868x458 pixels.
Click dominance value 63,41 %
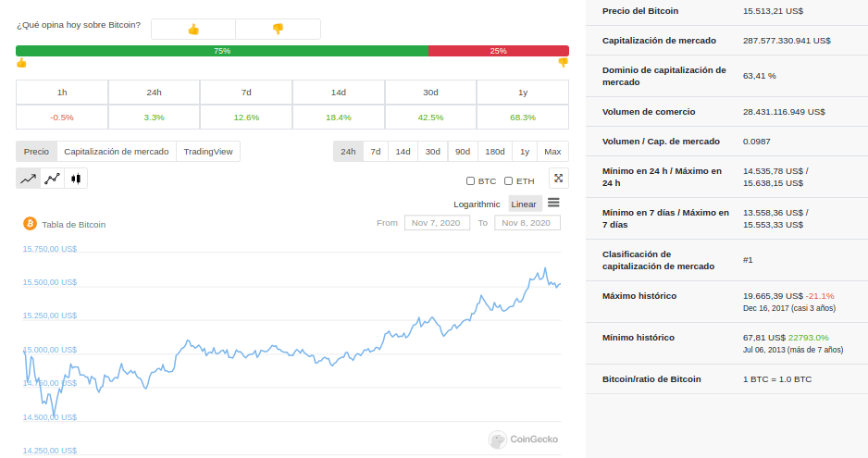click(x=760, y=76)
